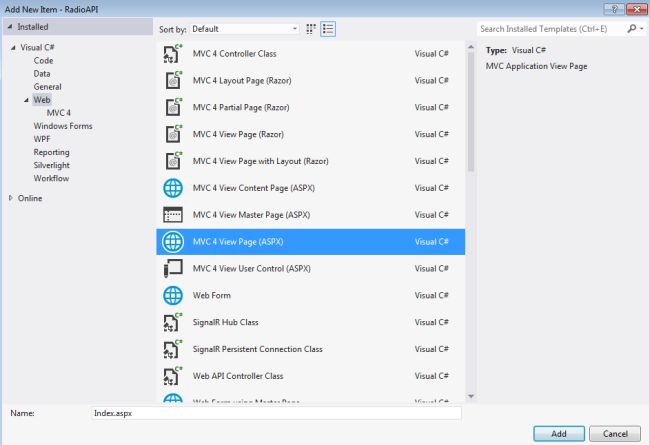
Task: Expand the Online templates node
Action: [11, 198]
